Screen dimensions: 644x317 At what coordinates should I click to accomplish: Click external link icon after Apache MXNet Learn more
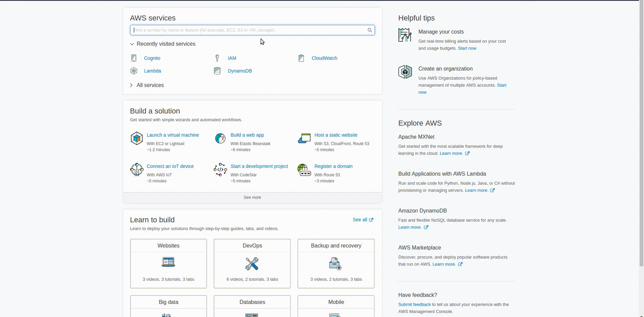coord(467,154)
